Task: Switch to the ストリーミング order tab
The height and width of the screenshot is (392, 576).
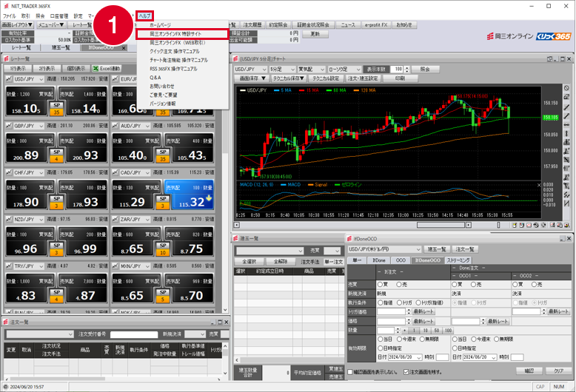Action: point(458,260)
